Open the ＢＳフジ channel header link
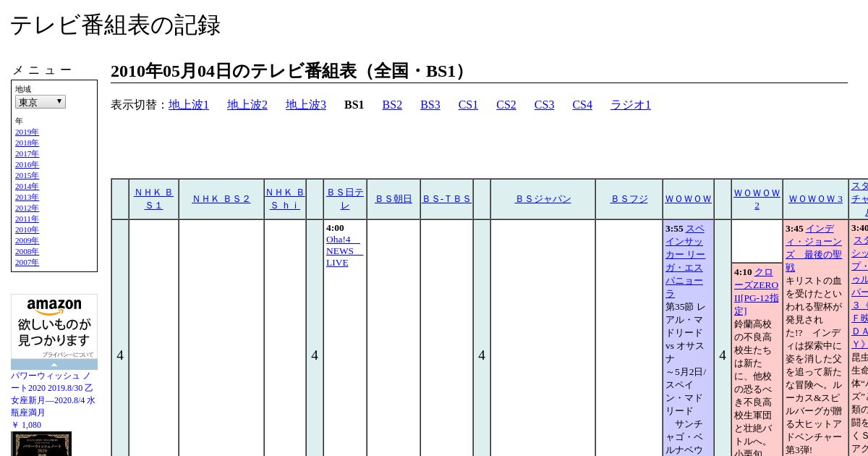The width and height of the screenshot is (868, 456). coord(629,199)
